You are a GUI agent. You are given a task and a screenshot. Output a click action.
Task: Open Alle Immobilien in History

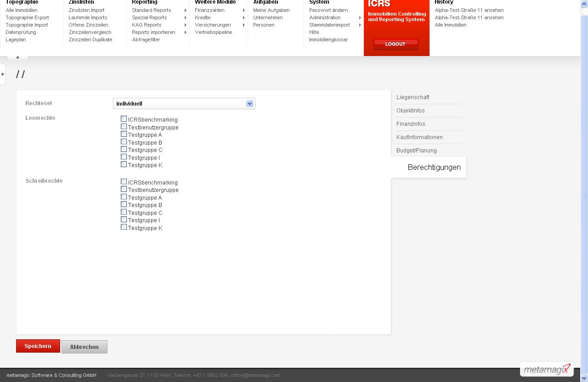(x=451, y=25)
